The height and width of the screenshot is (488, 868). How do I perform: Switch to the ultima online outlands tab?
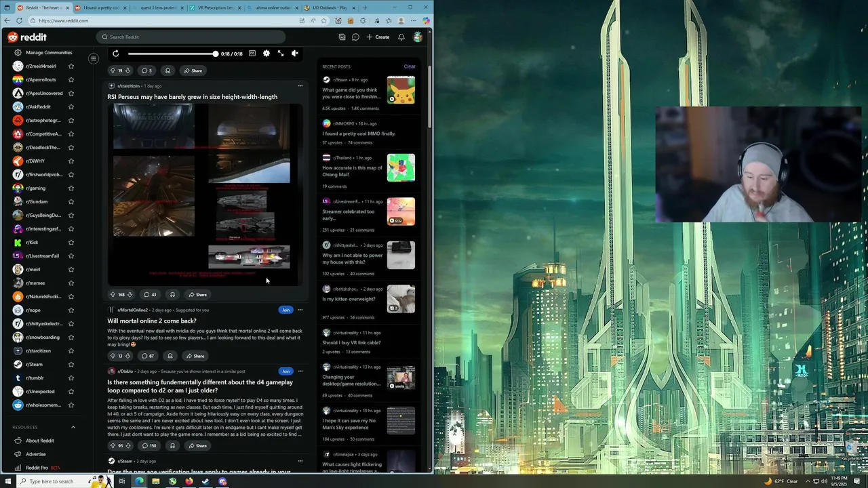click(x=271, y=7)
